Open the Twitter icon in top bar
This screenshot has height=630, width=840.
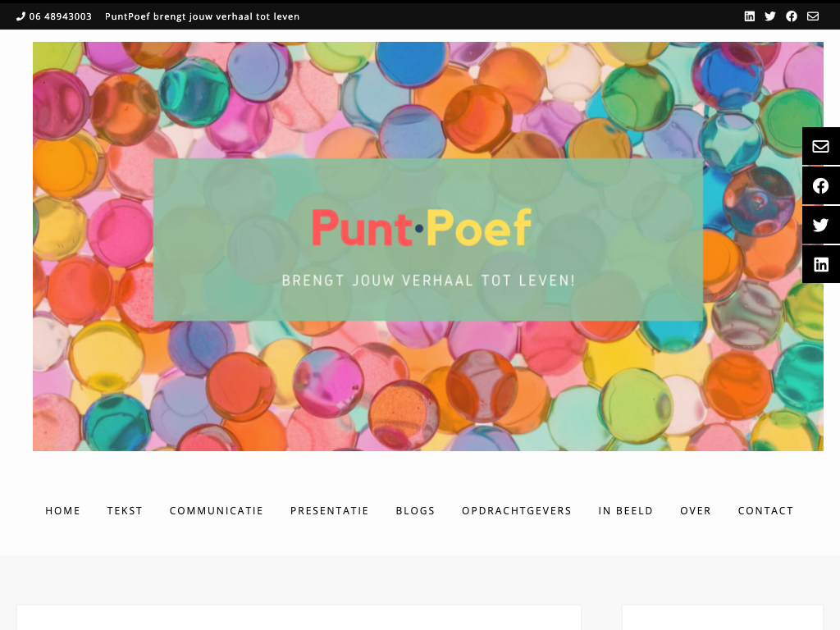click(x=770, y=16)
